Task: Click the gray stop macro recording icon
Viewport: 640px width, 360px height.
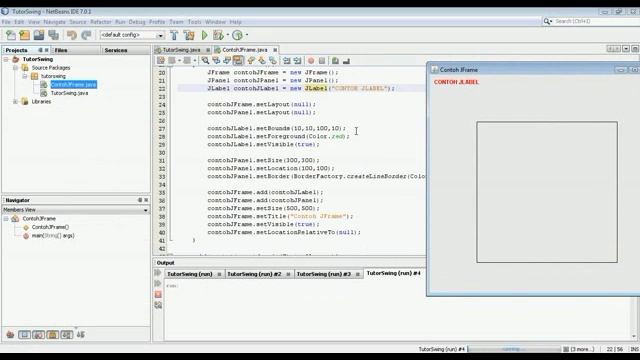Action: [x=322, y=61]
